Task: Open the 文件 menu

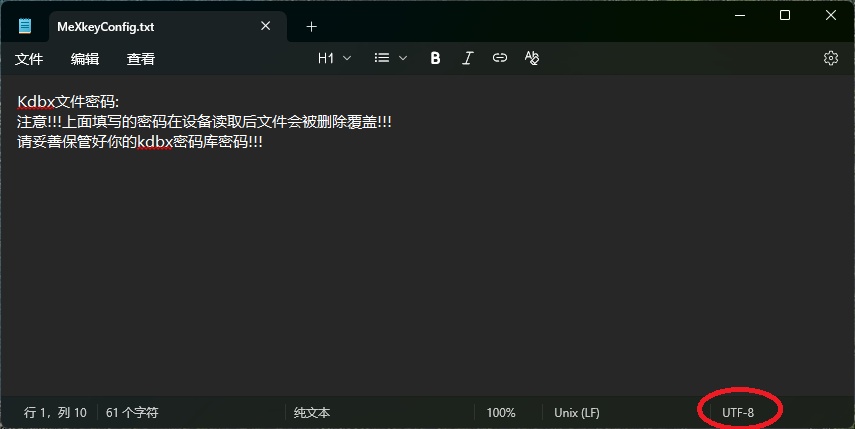Action: [x=29, y=59]
